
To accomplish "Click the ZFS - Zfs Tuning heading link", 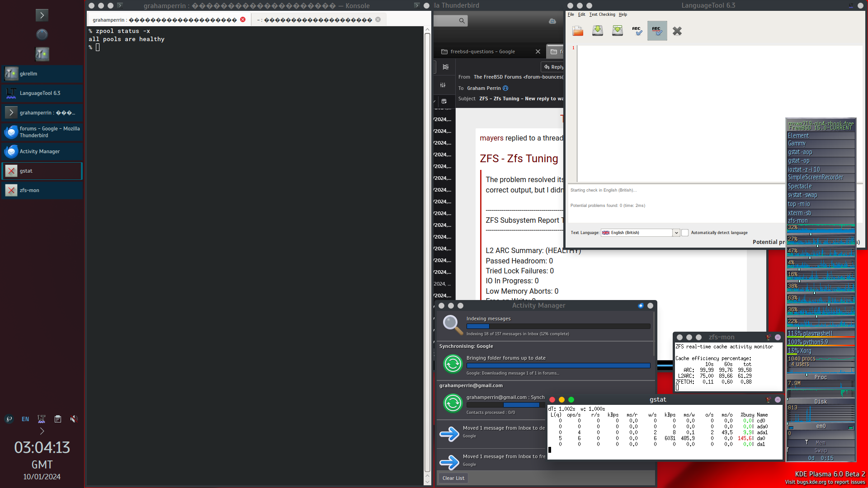I will tap(519, 159).
